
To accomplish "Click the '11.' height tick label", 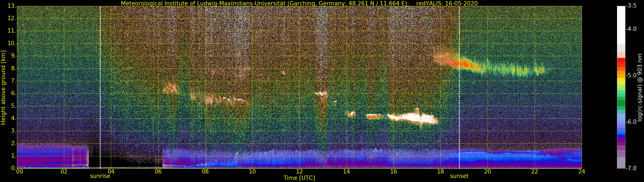I will tap(12, 31).
